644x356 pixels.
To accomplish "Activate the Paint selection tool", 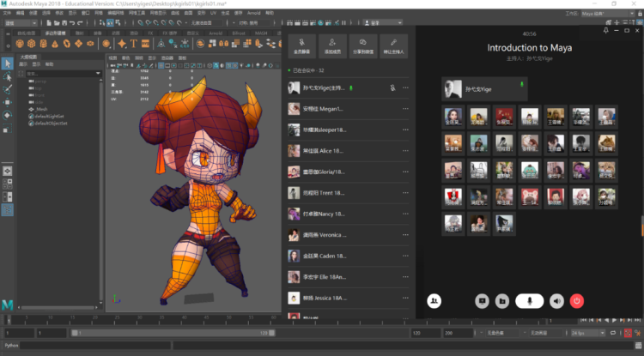I will tap(8, 89).
